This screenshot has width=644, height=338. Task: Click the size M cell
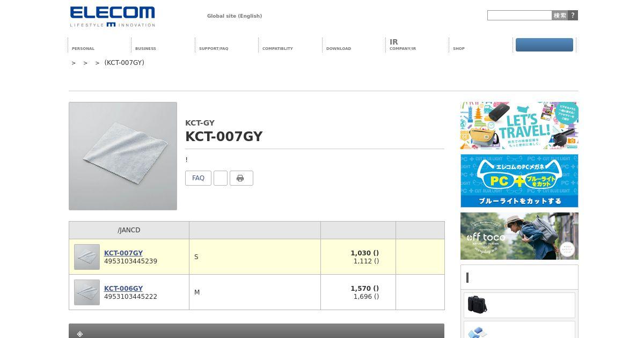click(255, 292)
